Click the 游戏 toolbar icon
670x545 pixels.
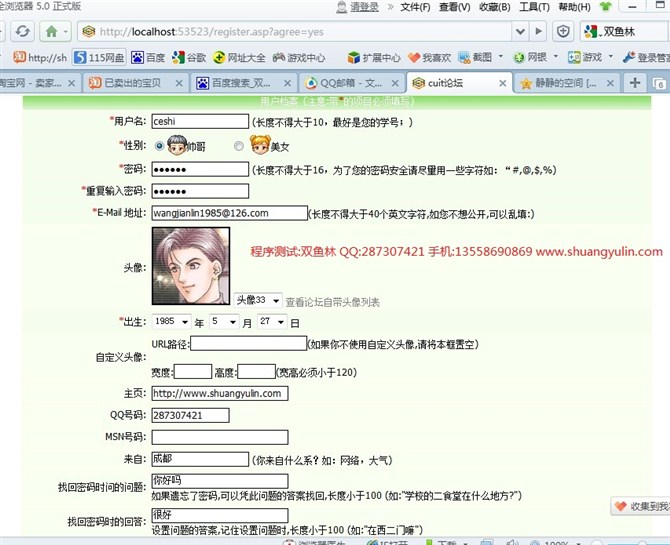[574, 57]
